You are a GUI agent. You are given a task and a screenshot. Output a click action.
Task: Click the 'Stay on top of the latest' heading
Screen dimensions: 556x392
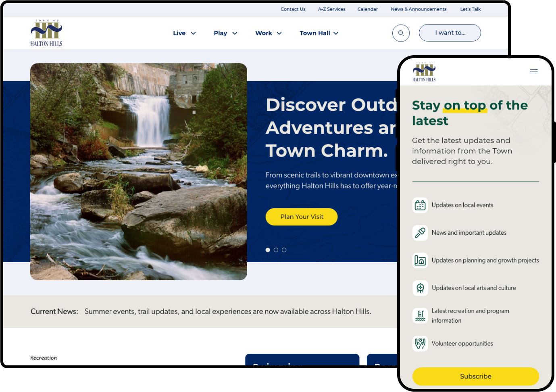click(470, 113)
